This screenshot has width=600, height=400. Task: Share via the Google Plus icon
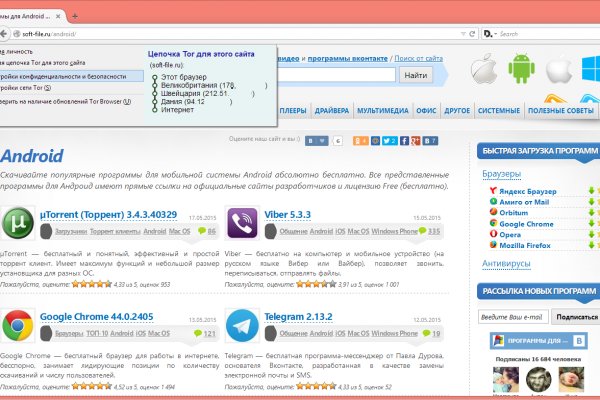[415, 141]
